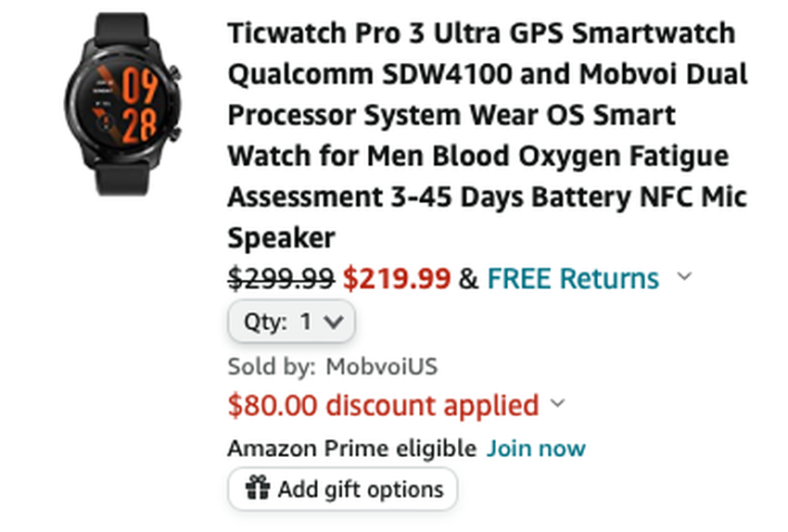Click the current quantity number 1
Screen dimensions: 788x532
[306, 323]
